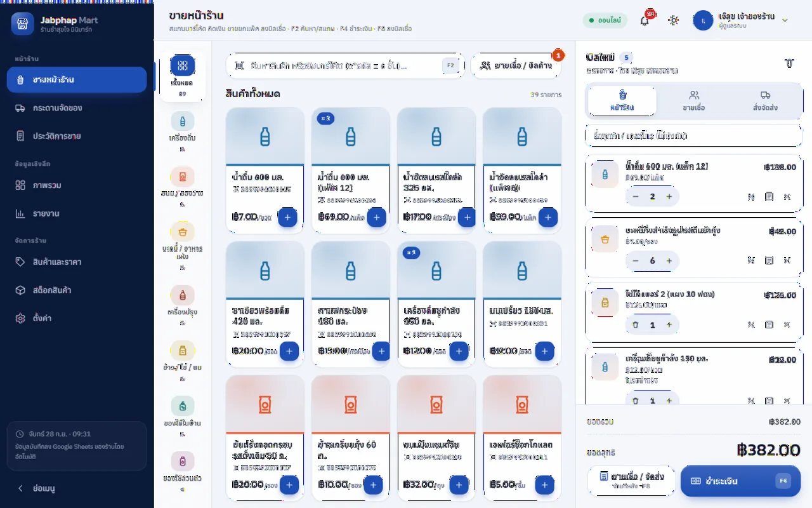Click the customer name input in the cart
Screen dimensions: 812x508
694,136
